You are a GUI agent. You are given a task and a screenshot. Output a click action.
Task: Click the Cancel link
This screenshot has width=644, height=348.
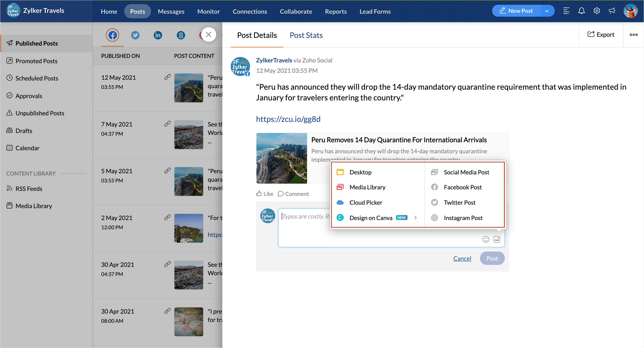tap(462, 258)
